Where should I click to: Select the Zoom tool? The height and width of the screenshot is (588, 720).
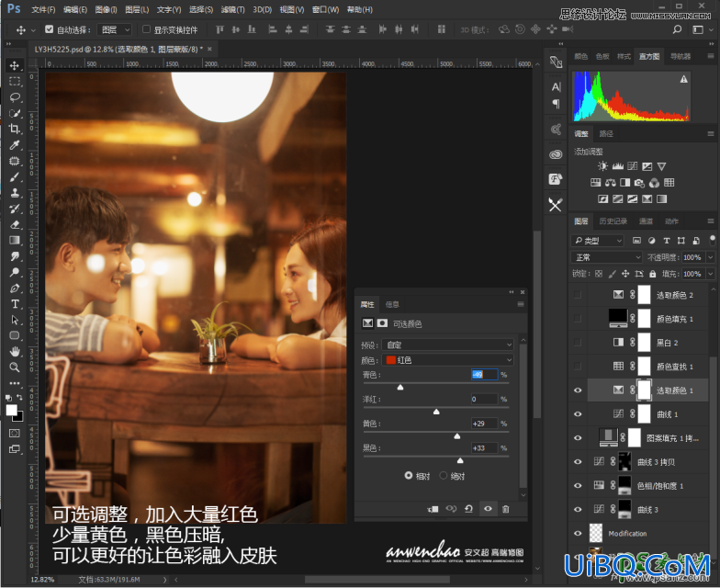click(15, 367)
